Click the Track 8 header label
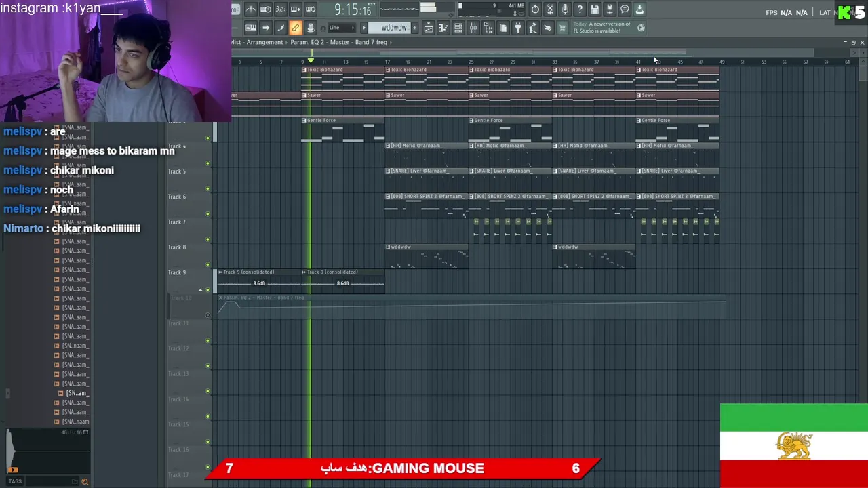Image resolution: width=868 pixels, height=488 pixels. (176, 247)
